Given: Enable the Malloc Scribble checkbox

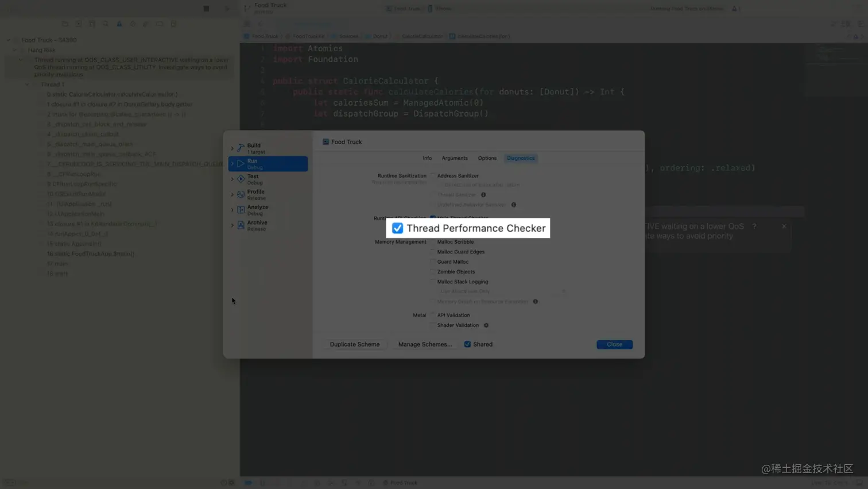Looking at the screenshot, I should pos(433,242).
